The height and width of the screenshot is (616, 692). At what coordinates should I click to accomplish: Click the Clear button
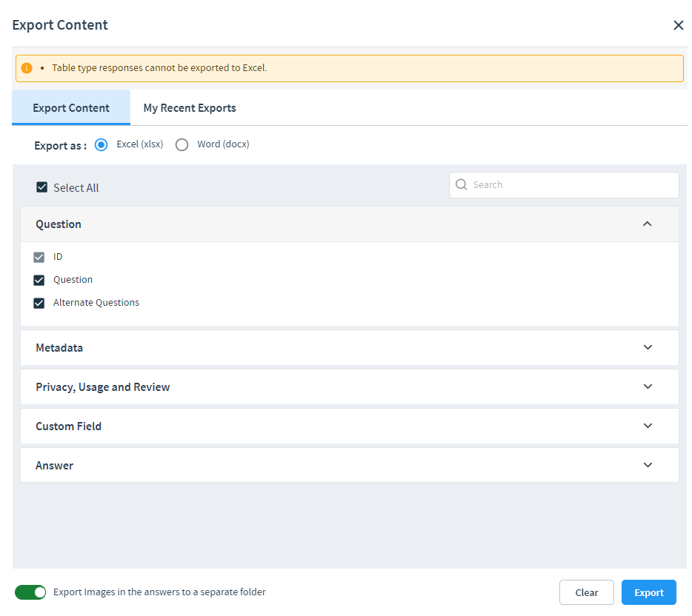click(x=587, y=592)
